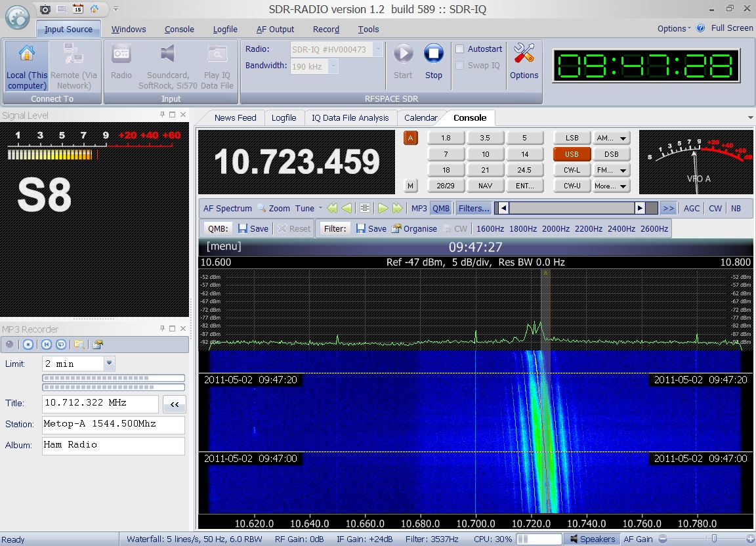Viewport: 756px width, 546px height.
Task: Click the Zoom magnifier in spectrum toolbar
Action: coord(261,208)
